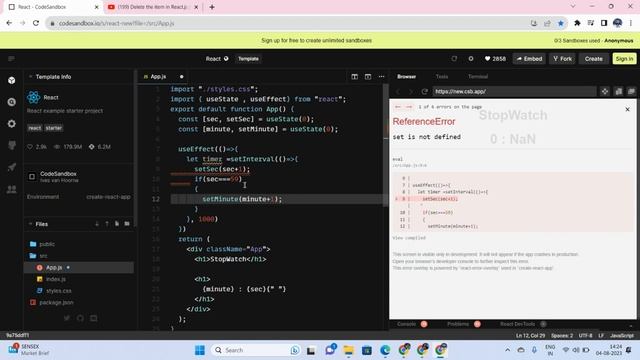
Task: Click Ln 12, Col 29 in status bar
Action: point(530,336)
